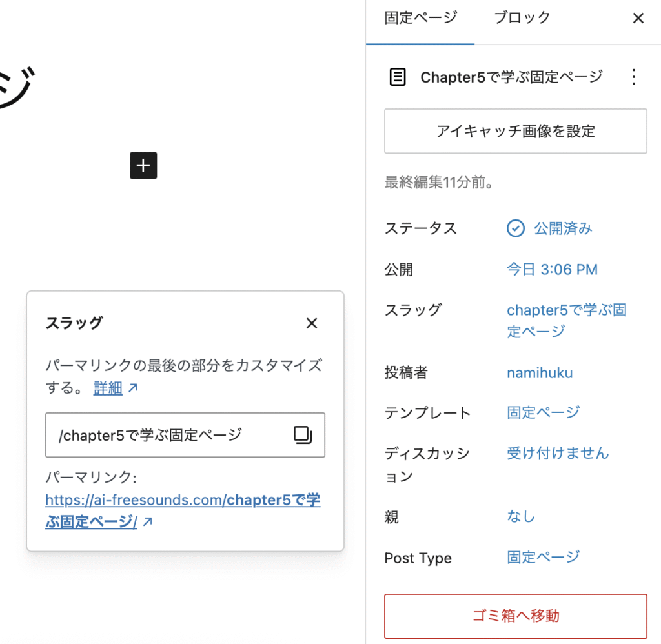Change discussion setting 受け付けません
661x644 pixels.
(558, 453)
